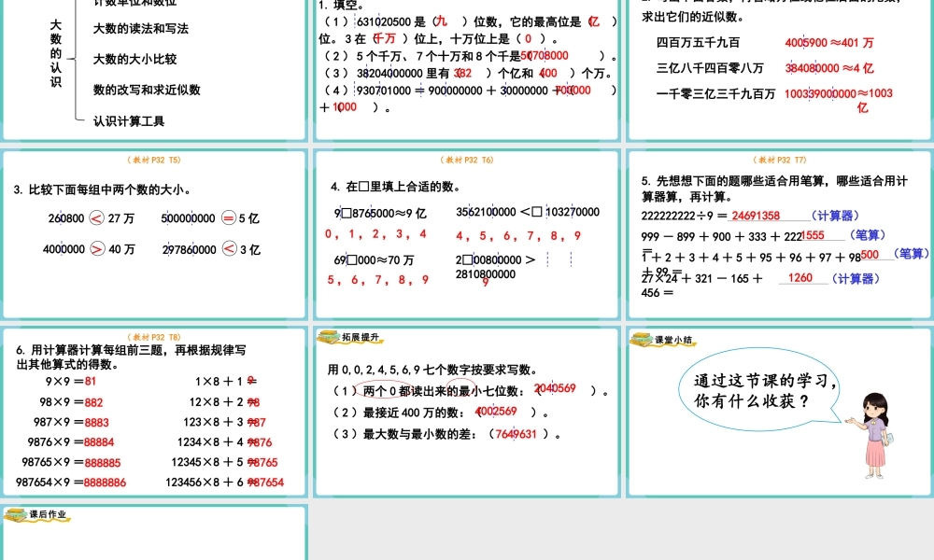Click the book icon beside 课后作业
The height and width of the screenshot is (560, 934).
(x=15, y=515)
